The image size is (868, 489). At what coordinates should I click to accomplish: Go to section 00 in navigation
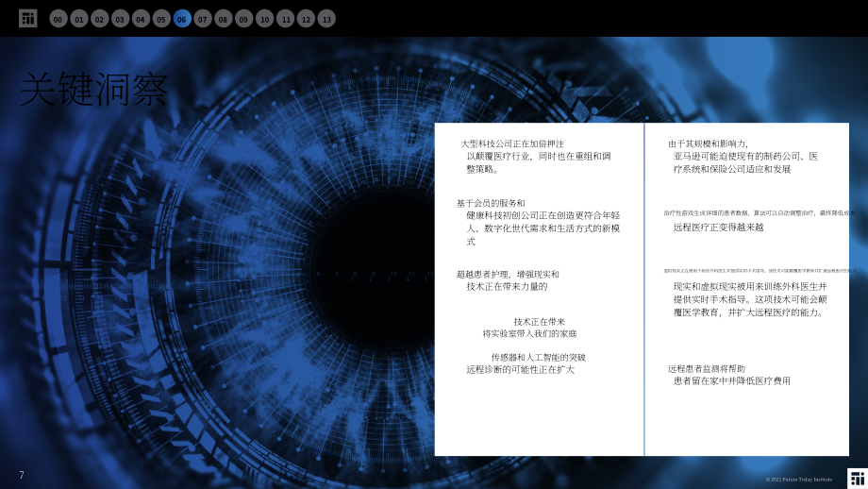pos(58,19)
